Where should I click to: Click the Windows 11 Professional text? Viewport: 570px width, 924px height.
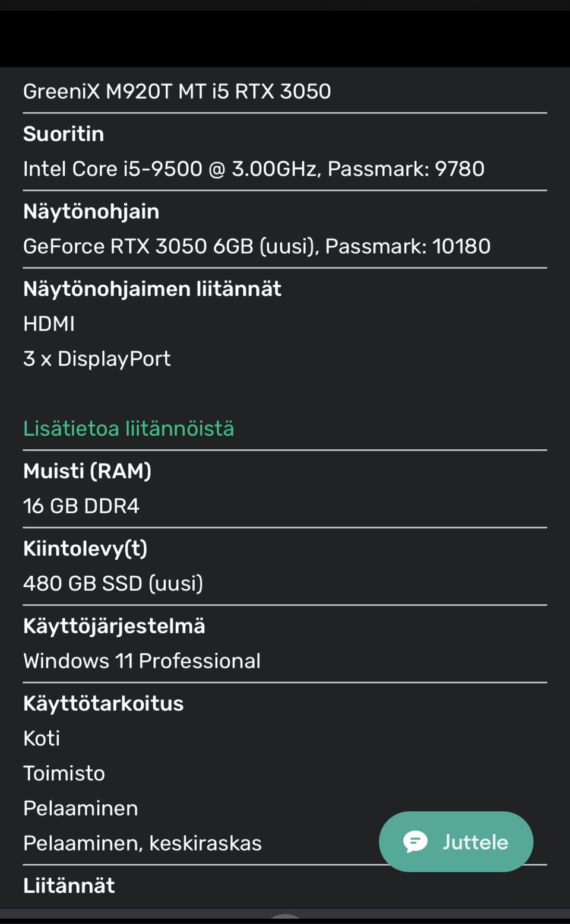coord(142,661)
